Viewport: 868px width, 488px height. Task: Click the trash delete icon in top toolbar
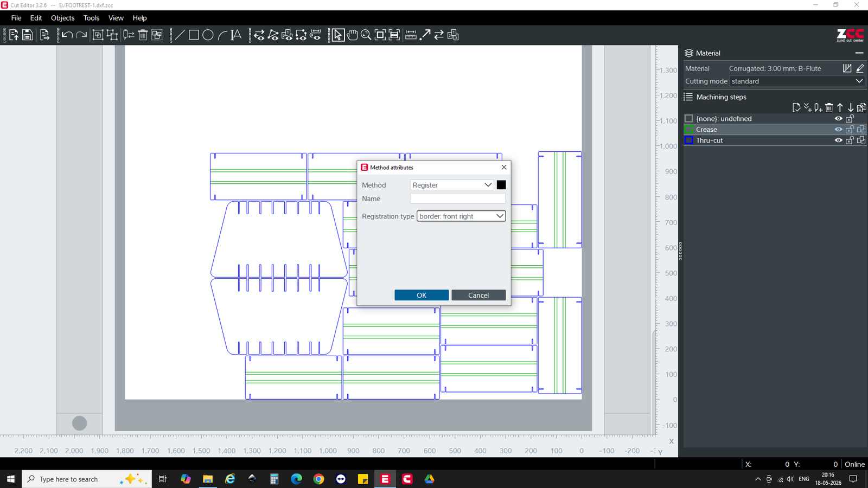click(143, 35)
